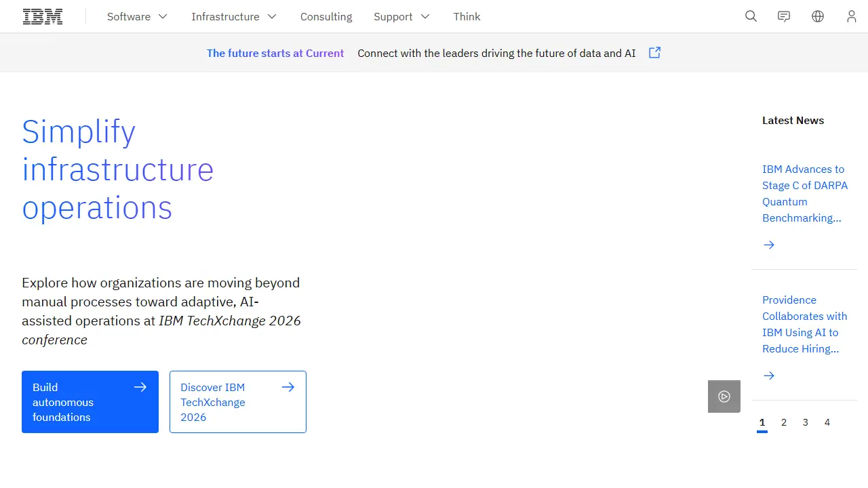Go to carousel slide 2
This screenshot has width=868, height=488.
coord(784,423)
